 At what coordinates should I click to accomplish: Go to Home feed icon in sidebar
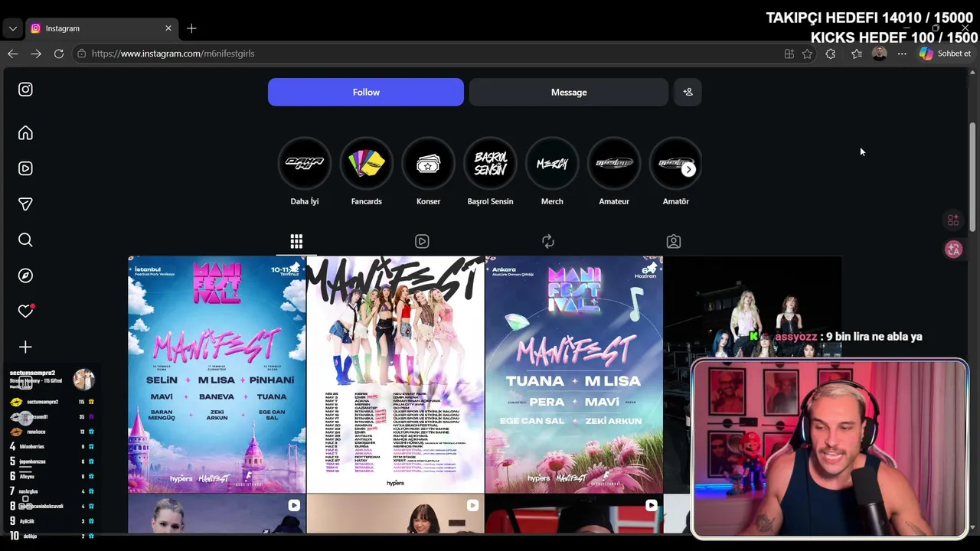coord(25,133)
